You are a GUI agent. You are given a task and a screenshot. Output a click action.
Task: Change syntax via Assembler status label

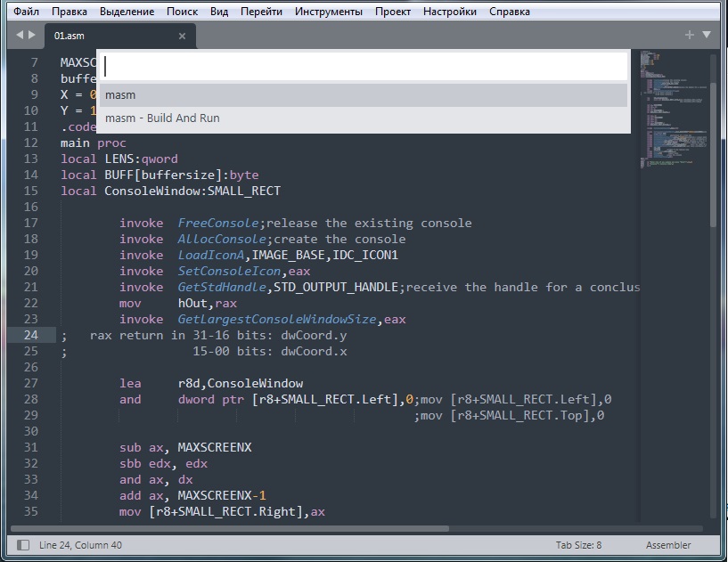(x=668, y=545)
